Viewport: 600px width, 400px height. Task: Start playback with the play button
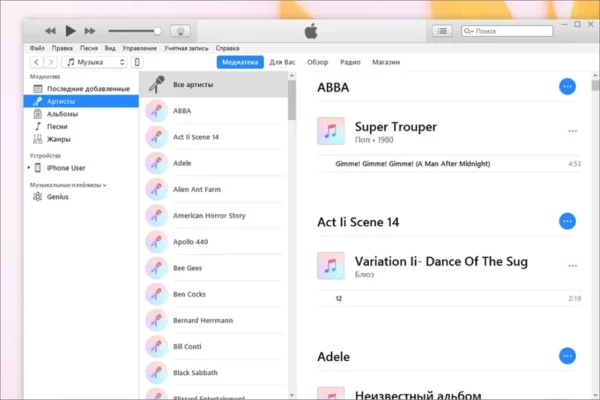click(70, 31)
